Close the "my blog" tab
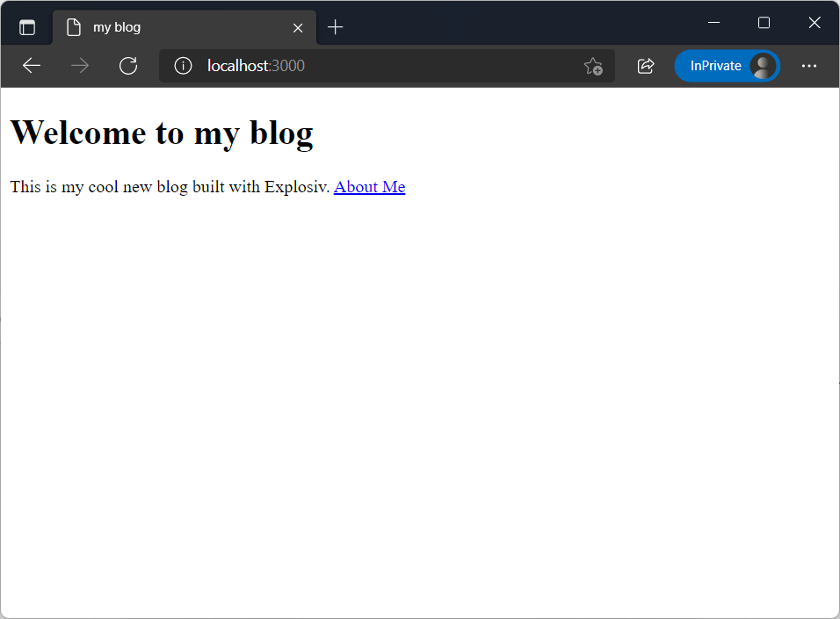Screen dimensions: 840x619 point(298,28)
